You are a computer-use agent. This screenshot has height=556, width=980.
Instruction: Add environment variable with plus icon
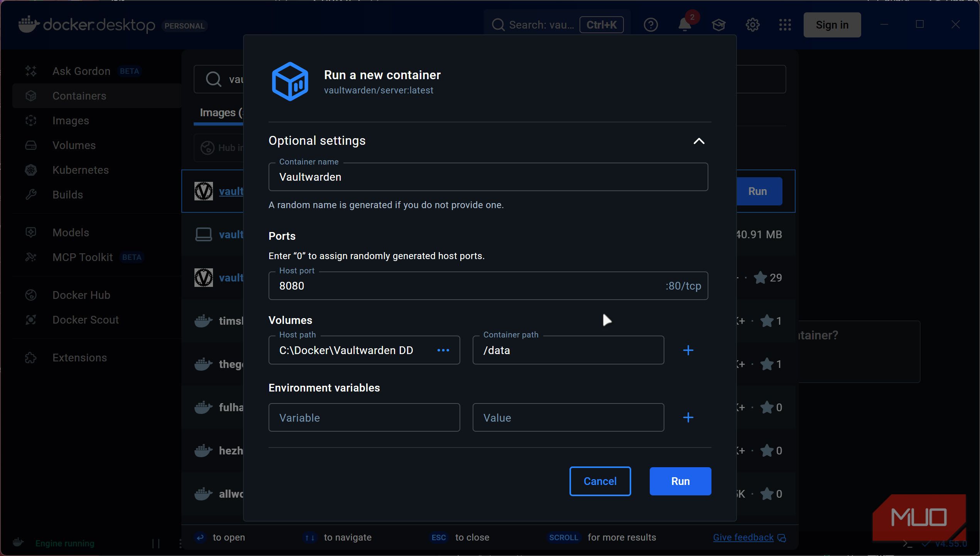(x=688, y=417)
